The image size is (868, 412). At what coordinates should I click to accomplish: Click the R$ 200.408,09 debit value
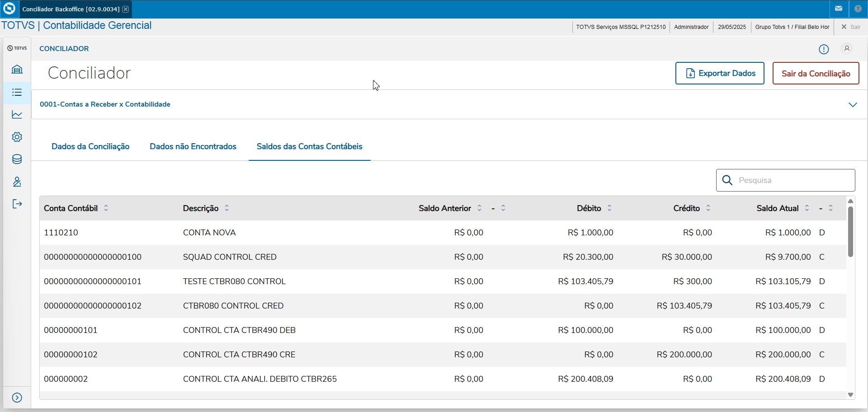[585, 379]
